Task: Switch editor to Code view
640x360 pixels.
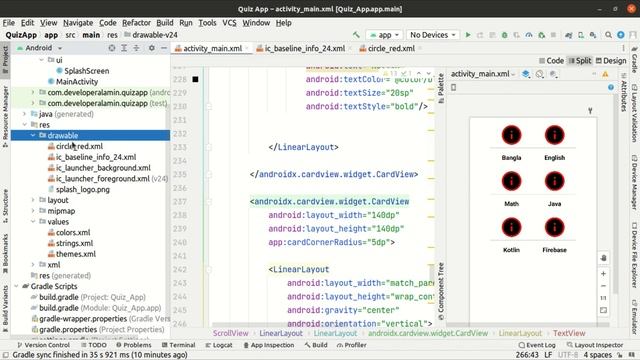Action: click(551, 61)
